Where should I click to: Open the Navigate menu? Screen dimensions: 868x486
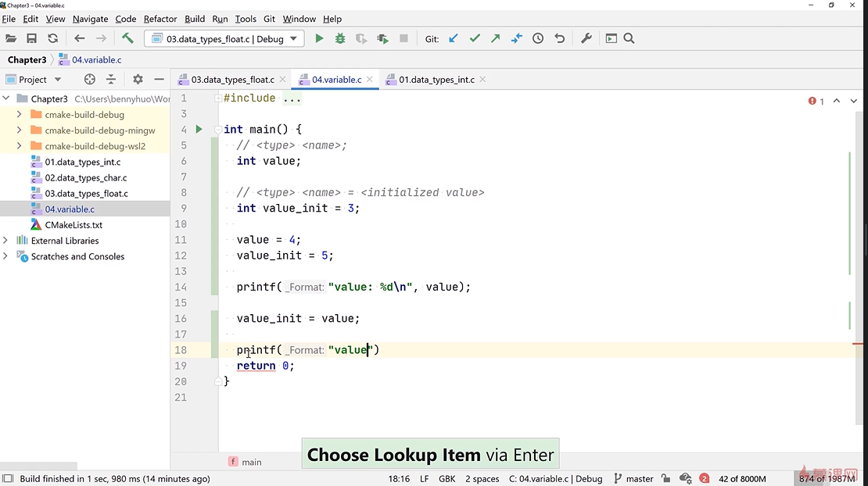[x=90, y=19]
